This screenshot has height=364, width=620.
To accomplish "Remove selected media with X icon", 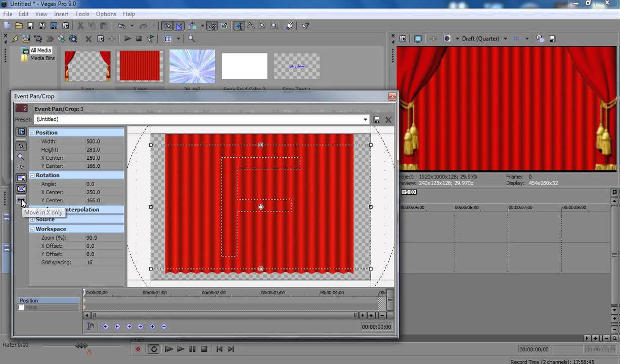I will pos(88,38).
